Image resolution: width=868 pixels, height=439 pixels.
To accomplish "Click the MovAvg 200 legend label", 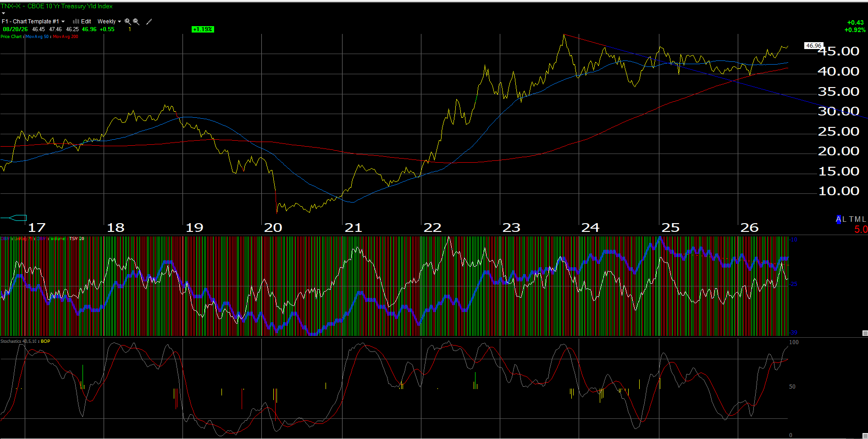I will pos(66,37).
